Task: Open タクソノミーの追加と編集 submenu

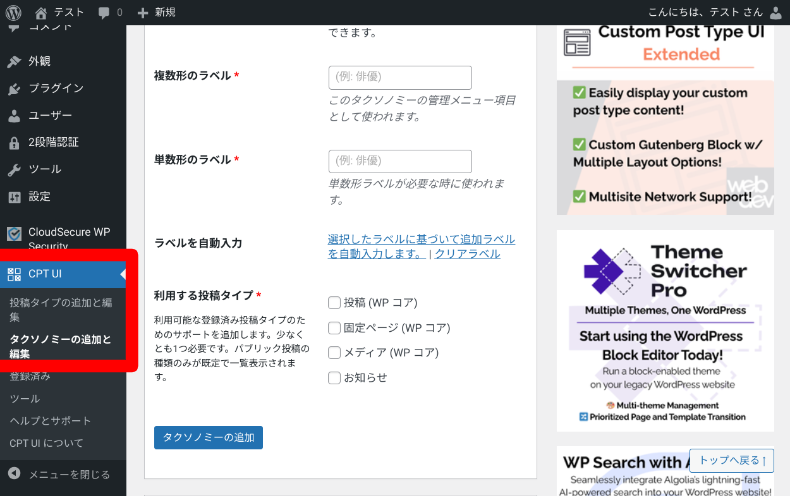Action: tap(60, 346)
